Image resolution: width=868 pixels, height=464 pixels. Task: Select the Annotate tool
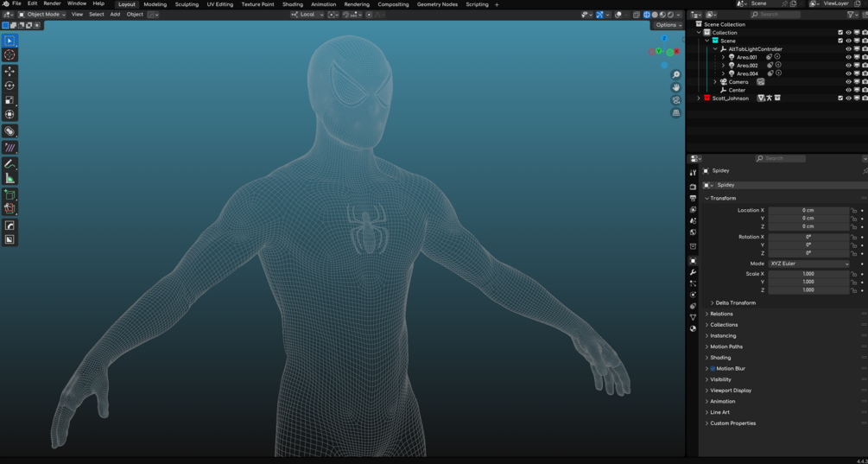(x=10, y=164)
